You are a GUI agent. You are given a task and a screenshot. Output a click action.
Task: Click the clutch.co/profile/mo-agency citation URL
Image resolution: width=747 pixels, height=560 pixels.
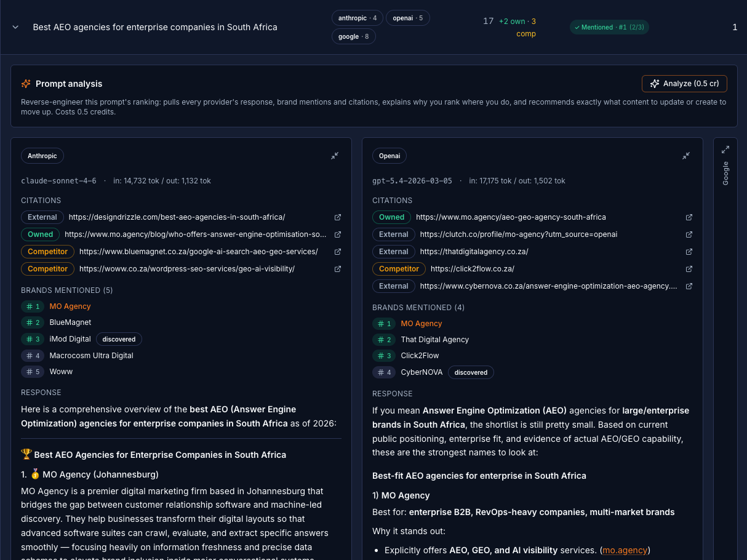(x=519, y=234)
